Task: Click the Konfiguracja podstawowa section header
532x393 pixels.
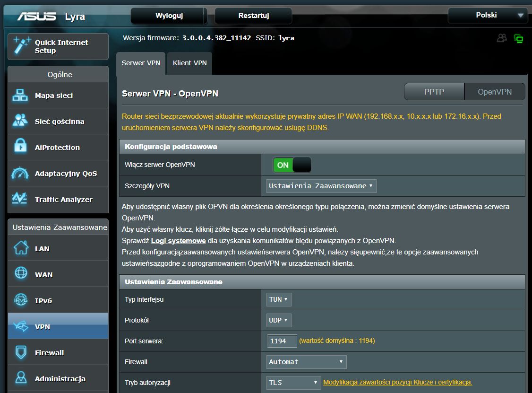Action: (322, 147)
